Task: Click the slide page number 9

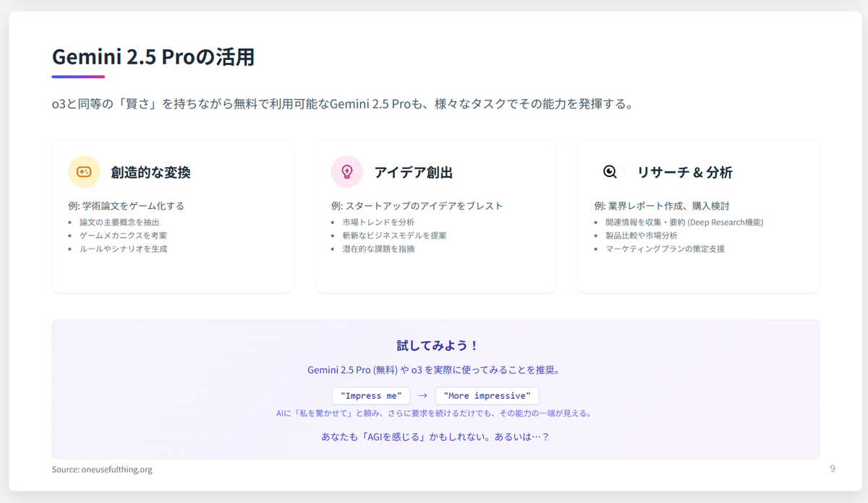Action: tap(833, 469)
